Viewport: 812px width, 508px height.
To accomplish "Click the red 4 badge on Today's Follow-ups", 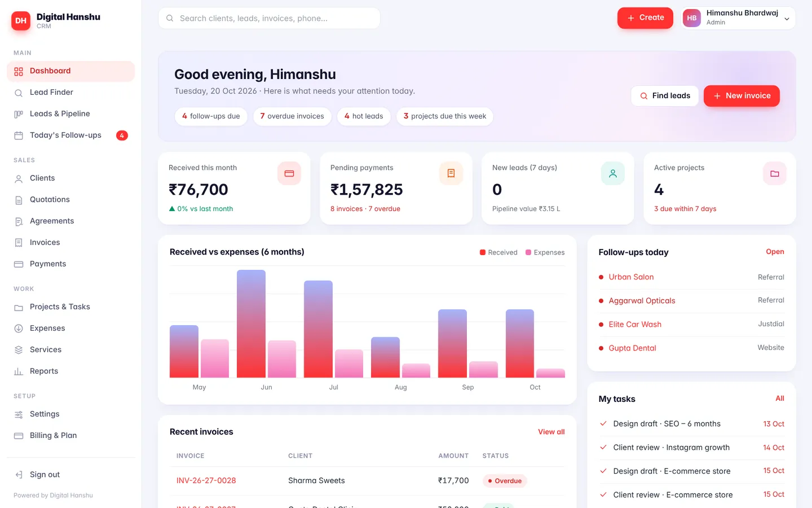I will pyautogui.click(x=122, y=135).
